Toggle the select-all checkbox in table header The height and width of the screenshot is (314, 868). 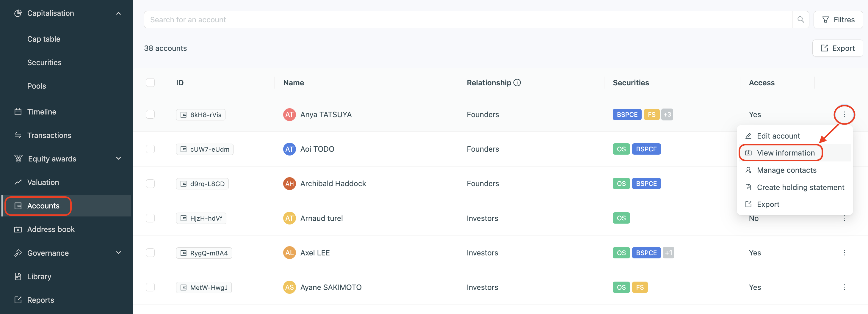(150, 83)
